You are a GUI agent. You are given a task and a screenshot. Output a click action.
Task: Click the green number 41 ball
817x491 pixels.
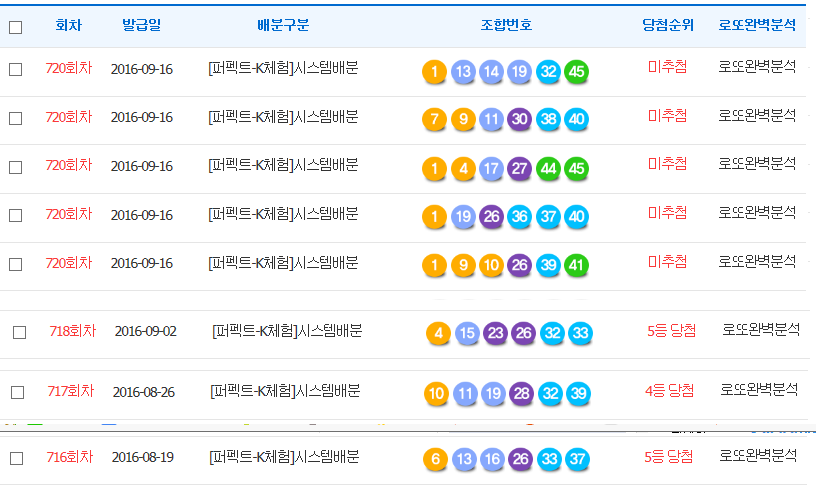576,265
